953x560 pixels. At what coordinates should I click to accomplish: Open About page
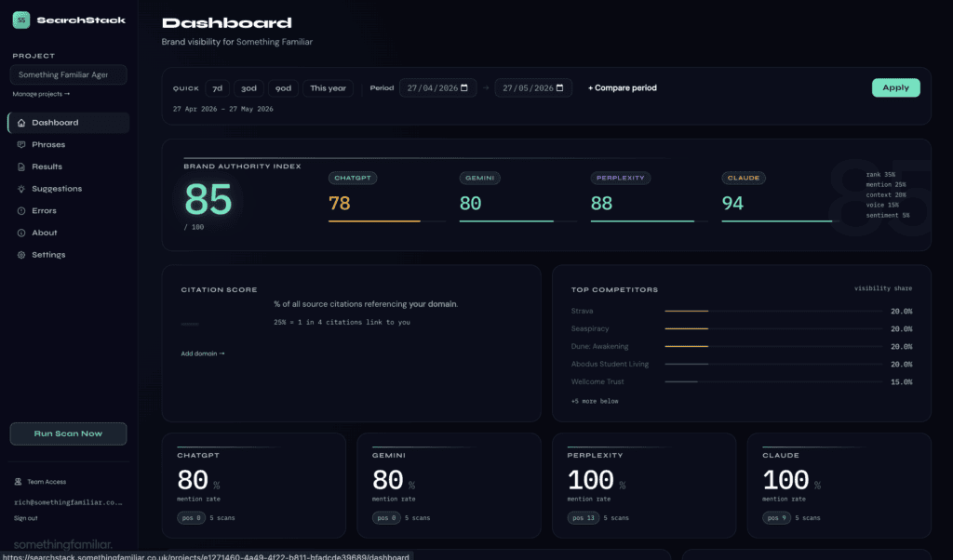(x=68, y=233)
